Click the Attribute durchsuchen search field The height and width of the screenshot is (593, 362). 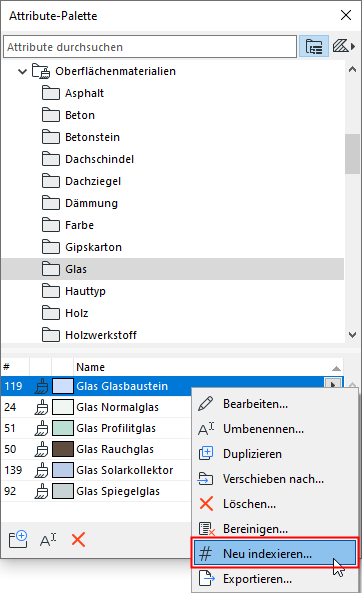point(150,47)
